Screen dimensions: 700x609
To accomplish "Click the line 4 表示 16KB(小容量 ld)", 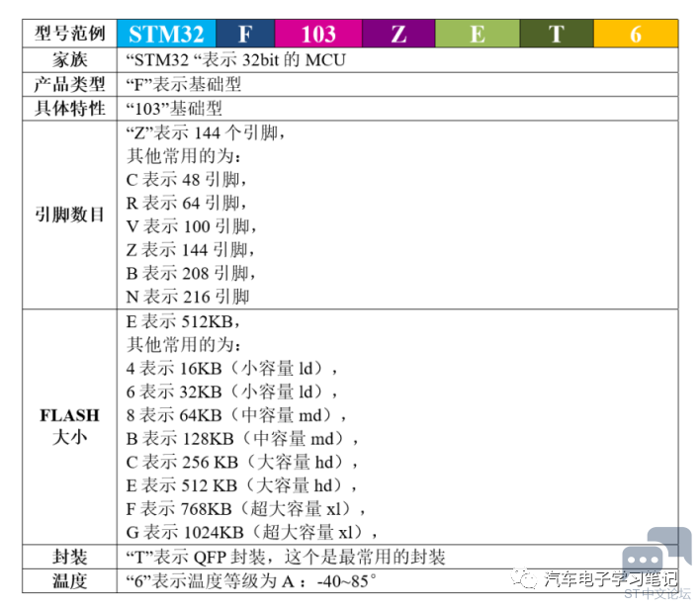I will point(231,369).
